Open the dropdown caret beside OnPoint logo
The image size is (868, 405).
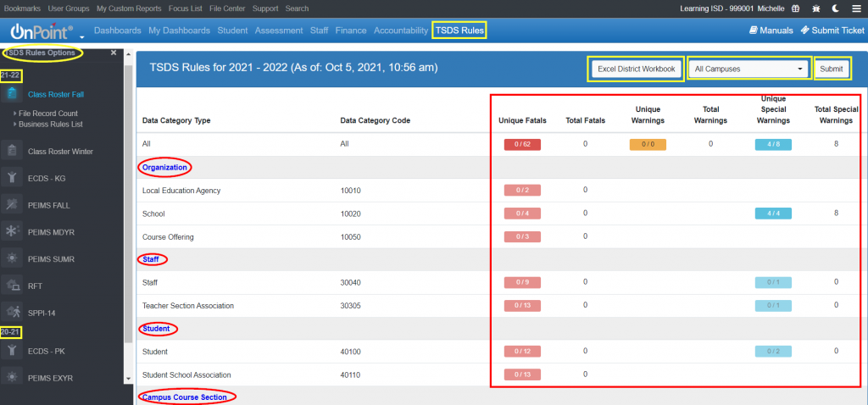(x=82, y=37)
